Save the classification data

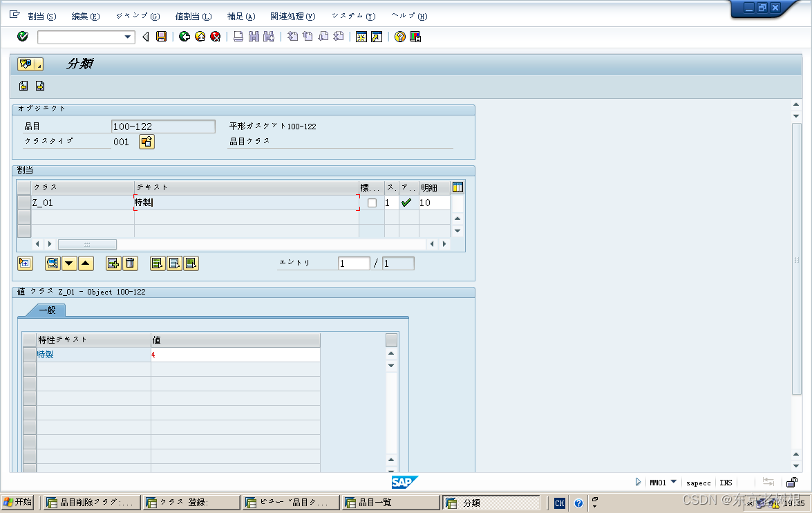[x=161, y=37]
